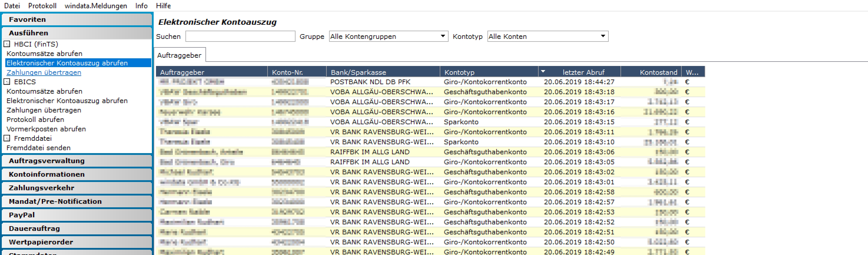Click the W... currency column header
The image size is (868, 255).
coord(693,72)
